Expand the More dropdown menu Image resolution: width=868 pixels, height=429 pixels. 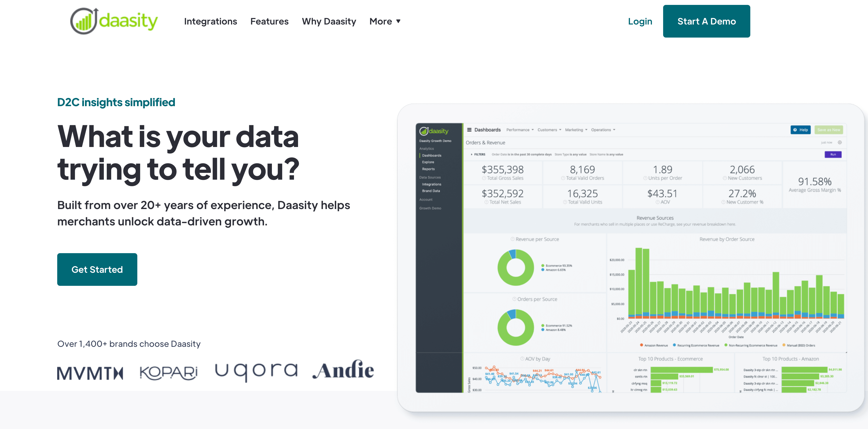coord(385,22)
